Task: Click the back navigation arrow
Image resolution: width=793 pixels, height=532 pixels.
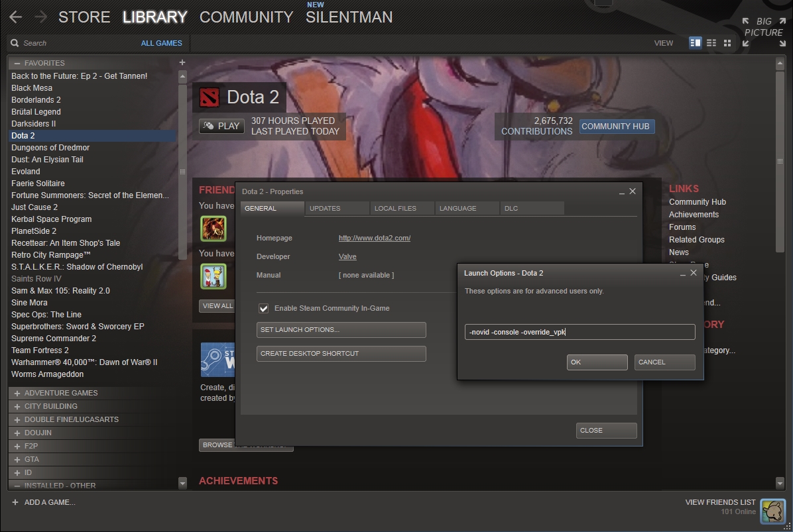Action: [16, 17]
